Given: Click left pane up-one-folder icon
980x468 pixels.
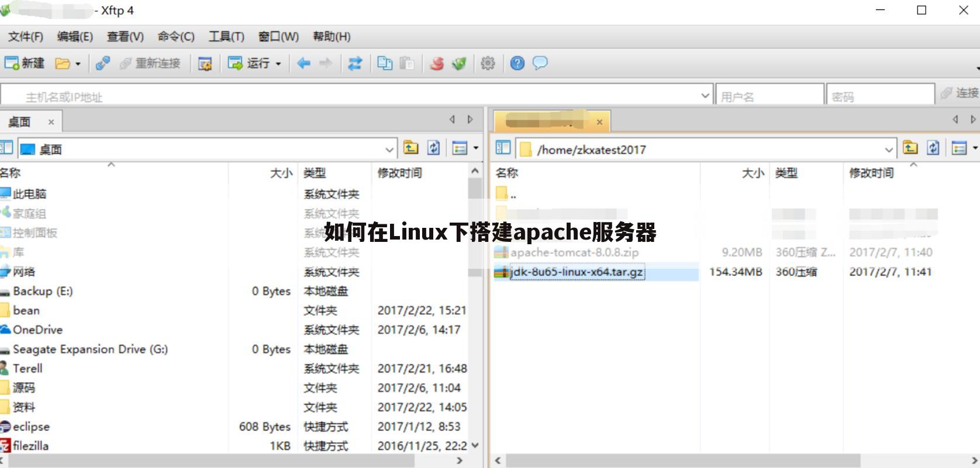Looking at the screenshot, I should coord(411,148).
